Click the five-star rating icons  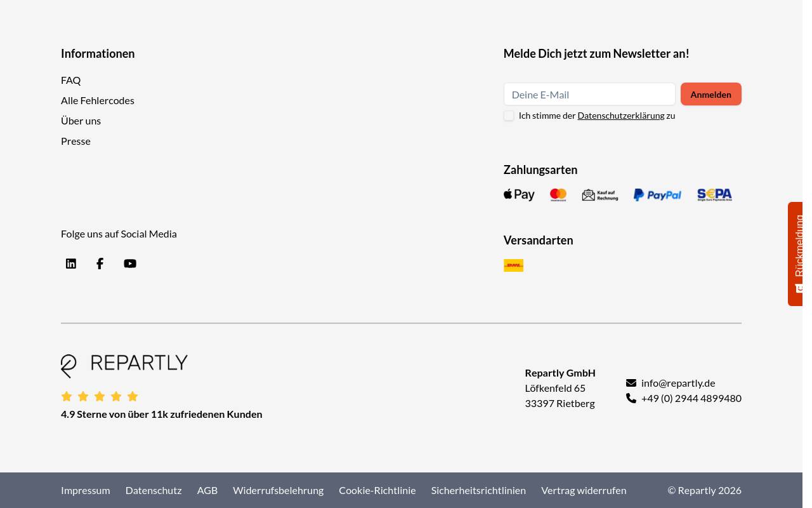point(100,396)
